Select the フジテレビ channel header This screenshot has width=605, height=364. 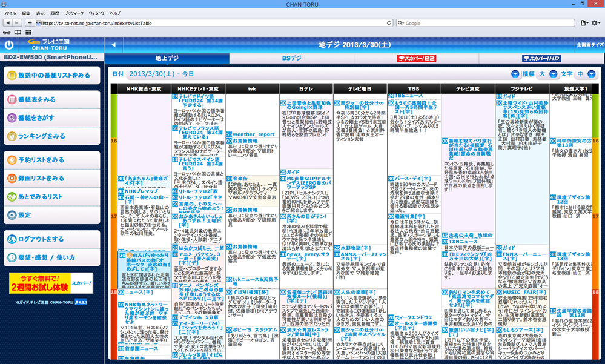point(522,89)
